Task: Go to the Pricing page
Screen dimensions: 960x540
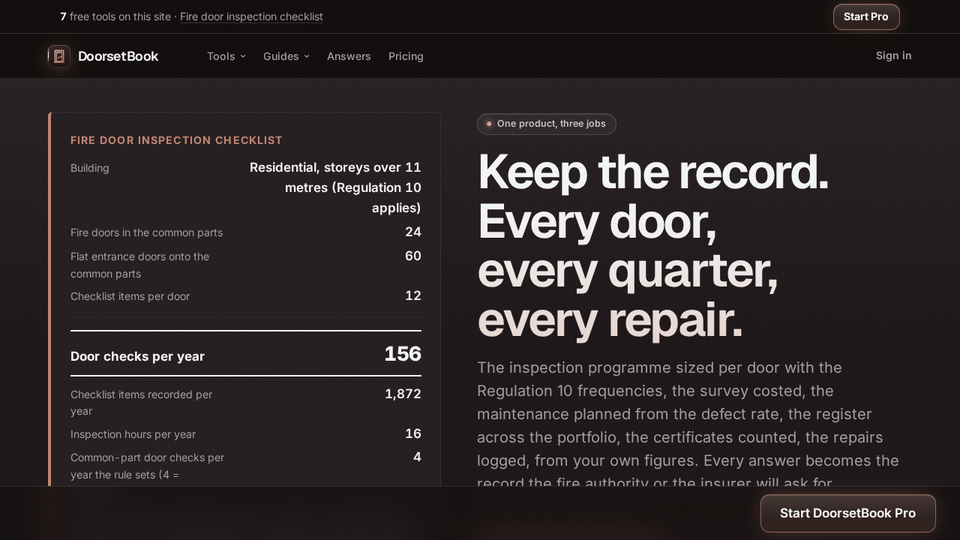Action: pyautogui.click(x=405, y=56)
